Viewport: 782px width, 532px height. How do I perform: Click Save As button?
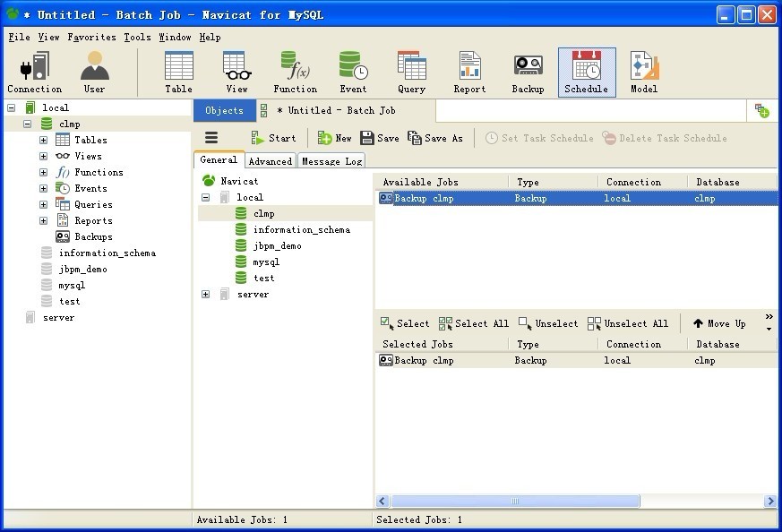pyautogui.click(x=434, y=138)
